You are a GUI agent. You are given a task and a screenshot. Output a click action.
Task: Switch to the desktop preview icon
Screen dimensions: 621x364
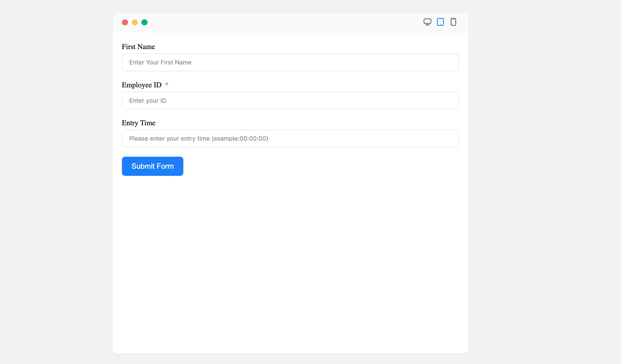tap(427, 22)
